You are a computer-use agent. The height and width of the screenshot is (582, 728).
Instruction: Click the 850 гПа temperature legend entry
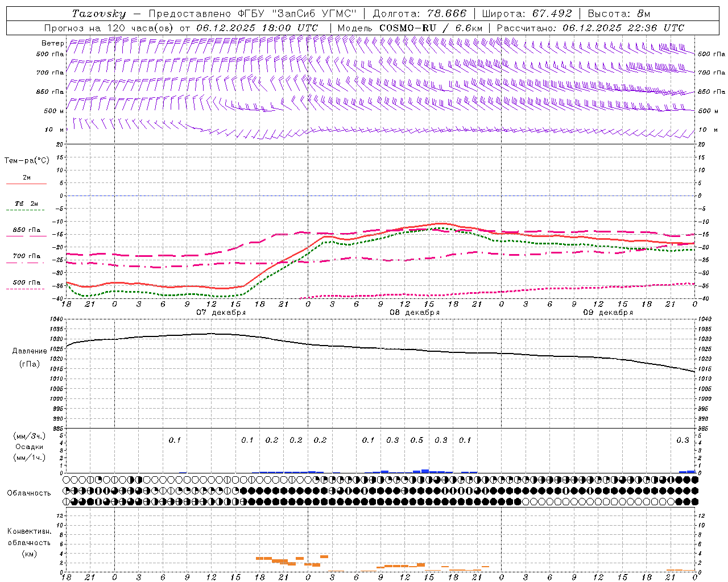click(x=27, y=230)
